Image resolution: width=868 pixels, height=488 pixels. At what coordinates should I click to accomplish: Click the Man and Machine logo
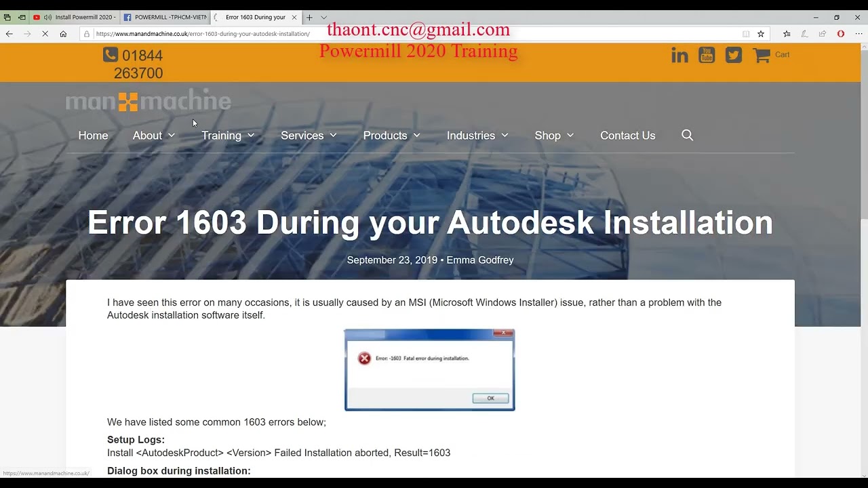(x=148, y=102)
